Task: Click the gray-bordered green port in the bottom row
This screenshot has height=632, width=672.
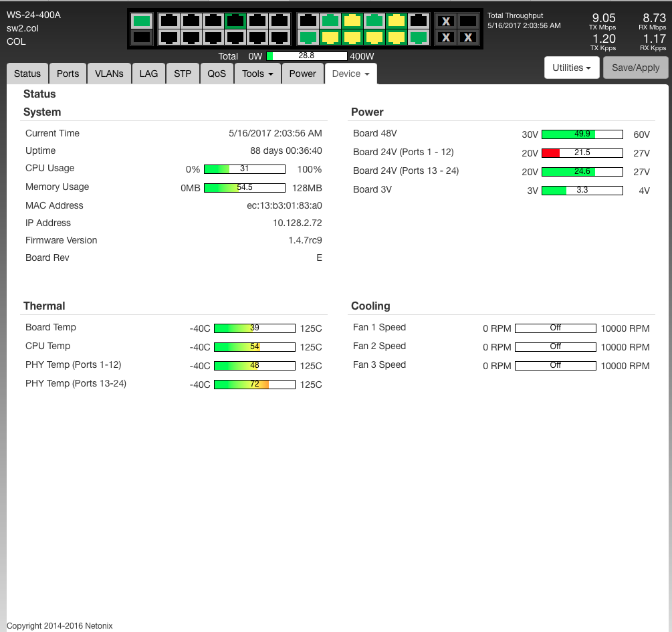Action: coord(419,37)
